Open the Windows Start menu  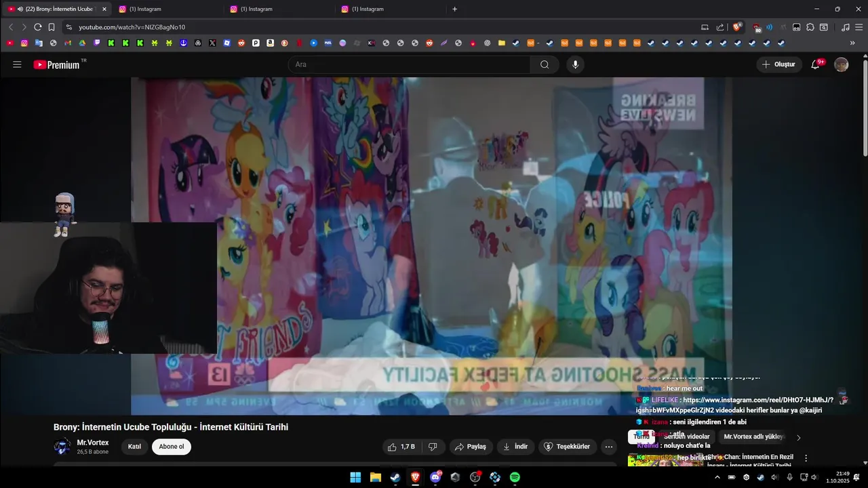(x=355, y=477)
